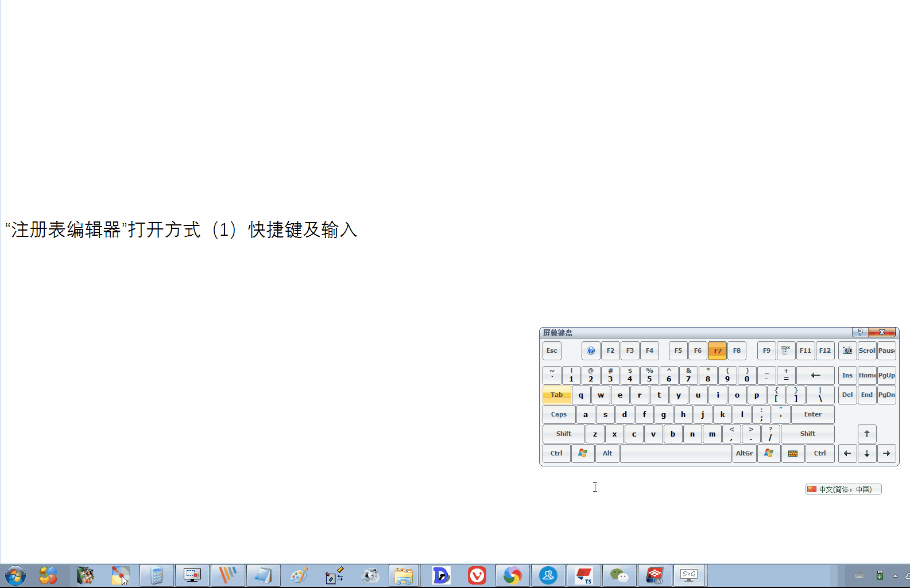Click the left arrow key beside Ctrl
The width and height of the screenshot is (910, 588).
(847, 453)
